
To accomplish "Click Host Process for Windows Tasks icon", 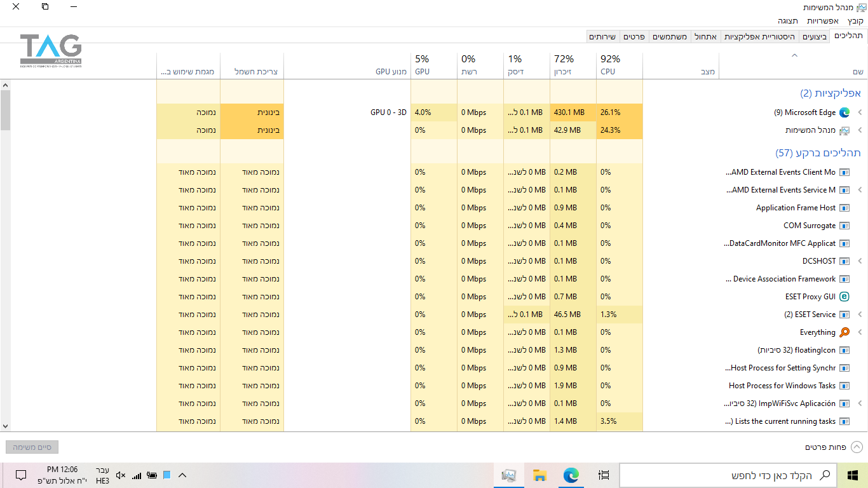I will (844, 386).
